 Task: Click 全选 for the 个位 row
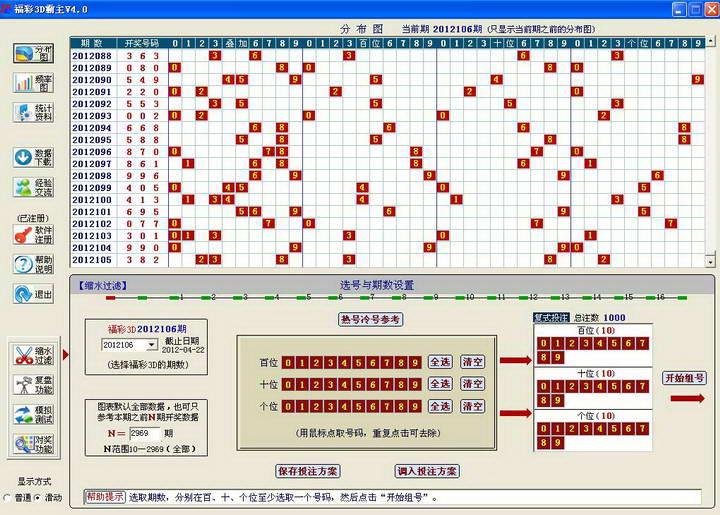click(440, 406)
